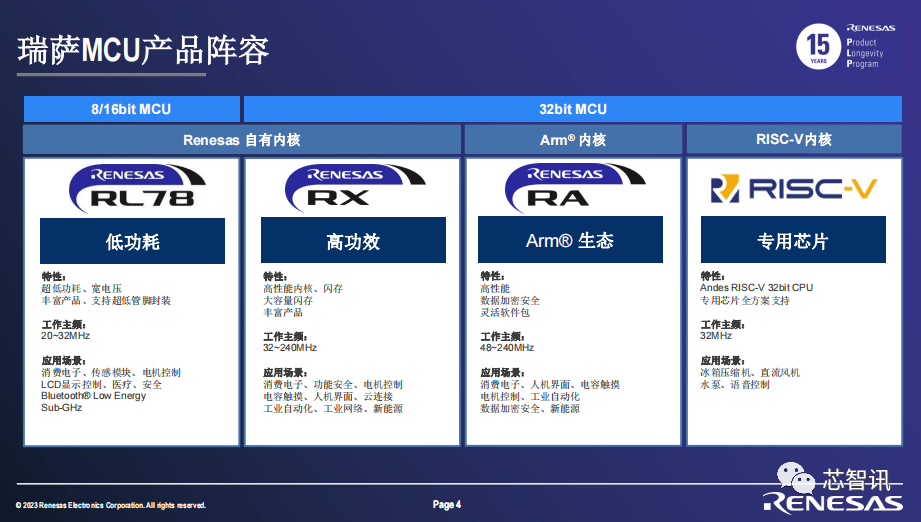Click the text 电机控制、工业自动化
This screenshot has height=522, width=921.
pyautogui.click(x=530, y=396)
